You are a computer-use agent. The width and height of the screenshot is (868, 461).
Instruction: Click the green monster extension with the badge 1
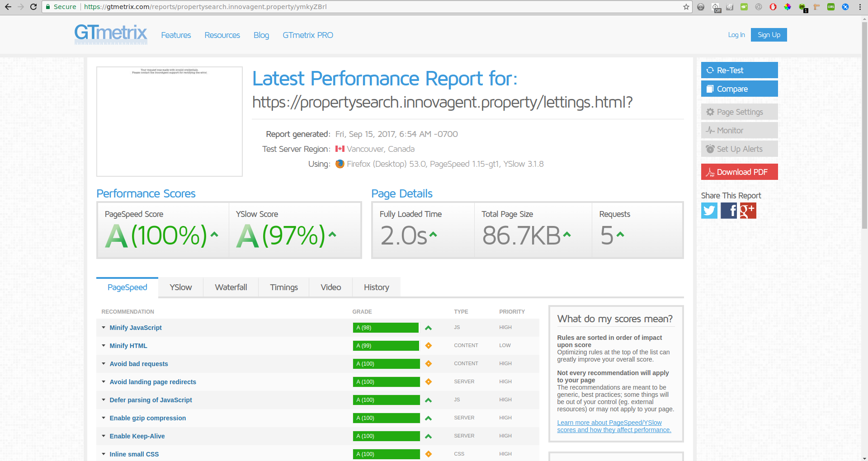click(802, 7)
